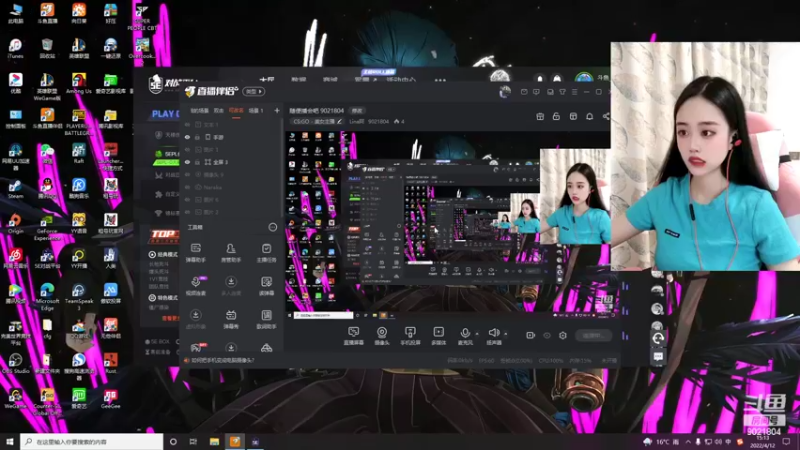The width and height of the screenshot is (800, 450).
Task: Expand toolbox options with the circle button
Action: pyautogui.click(x=272, y=227)
